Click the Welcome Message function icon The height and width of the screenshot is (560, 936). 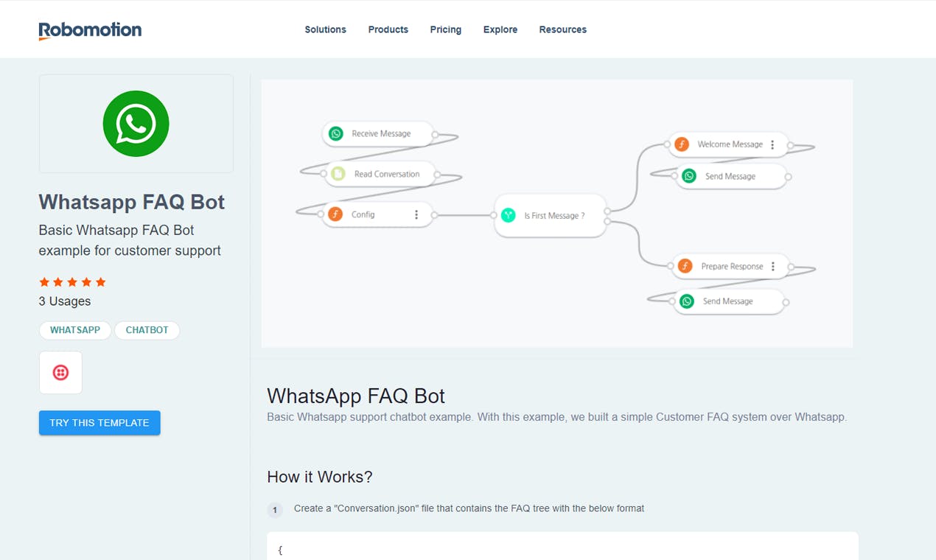pos(682,144)
